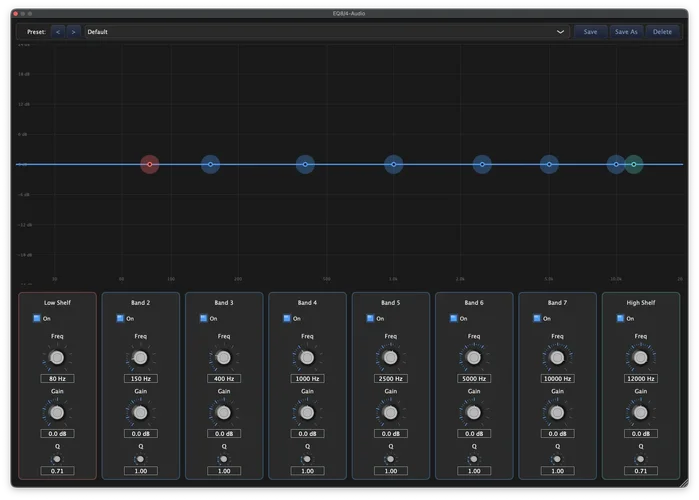Click the 2500 Hz frequency field
Screen dimensions: 699x500
pos(391,378)
